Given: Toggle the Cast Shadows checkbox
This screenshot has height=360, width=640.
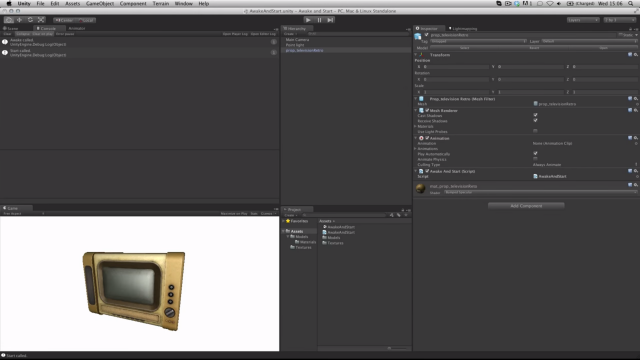Looking at the screenshot, I should (x=535, y=116).
